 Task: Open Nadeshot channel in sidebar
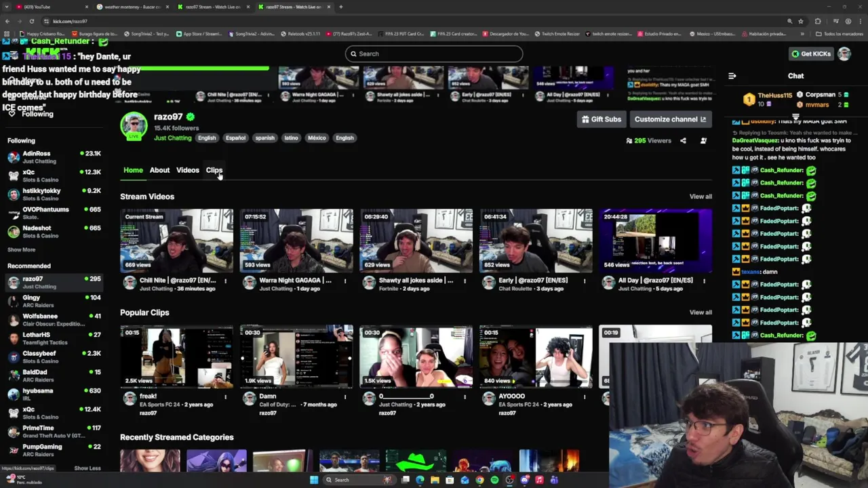tap(54, 232)
